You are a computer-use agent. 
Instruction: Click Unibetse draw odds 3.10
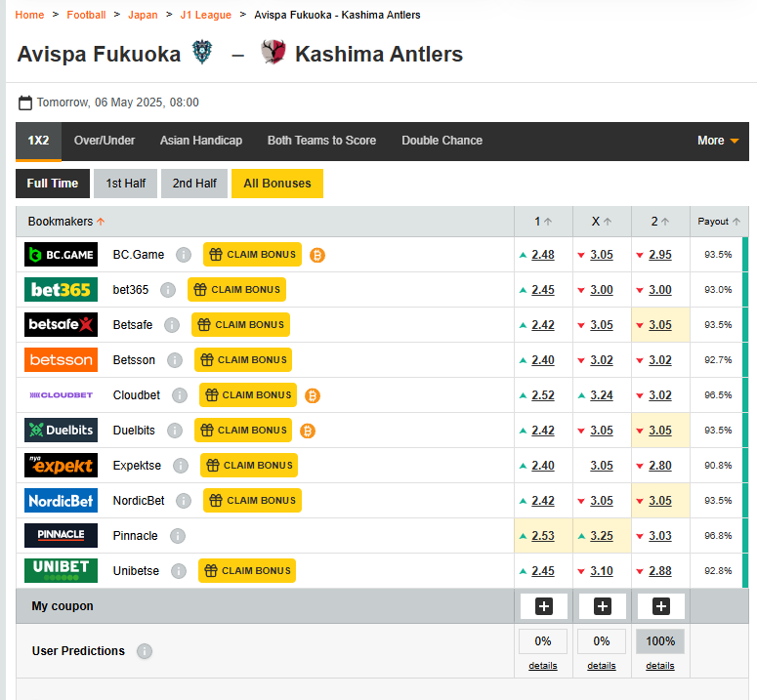tap(602, 571)
